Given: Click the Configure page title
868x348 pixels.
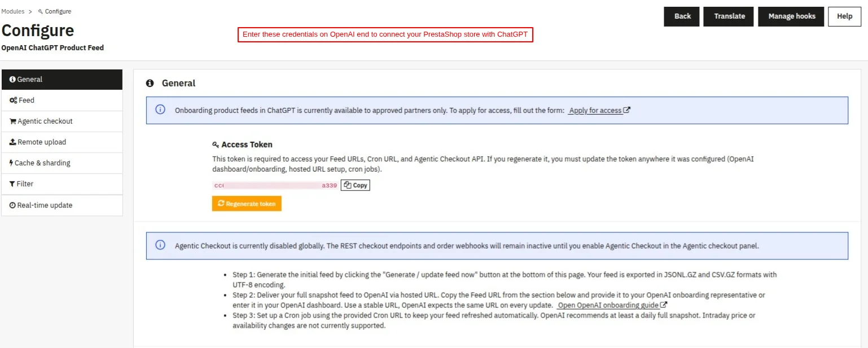Looking at the screenshot, I should click(x=38, y=31).
